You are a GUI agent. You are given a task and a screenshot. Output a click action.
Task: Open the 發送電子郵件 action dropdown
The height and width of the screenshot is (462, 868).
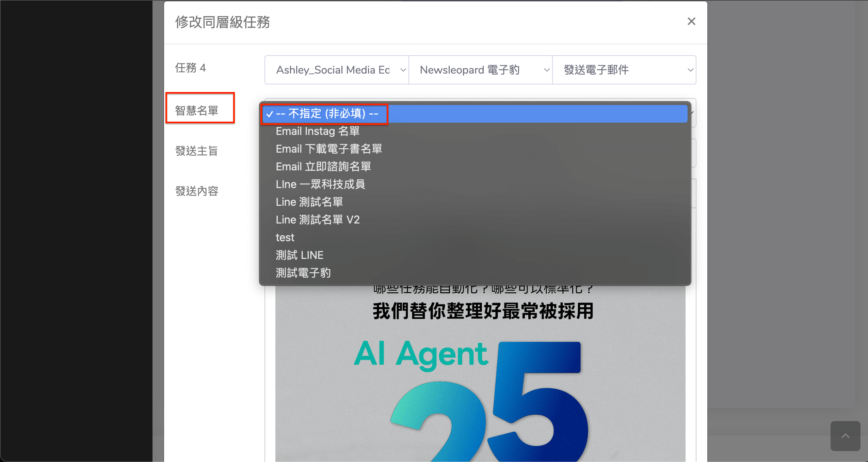coord(624,70)
